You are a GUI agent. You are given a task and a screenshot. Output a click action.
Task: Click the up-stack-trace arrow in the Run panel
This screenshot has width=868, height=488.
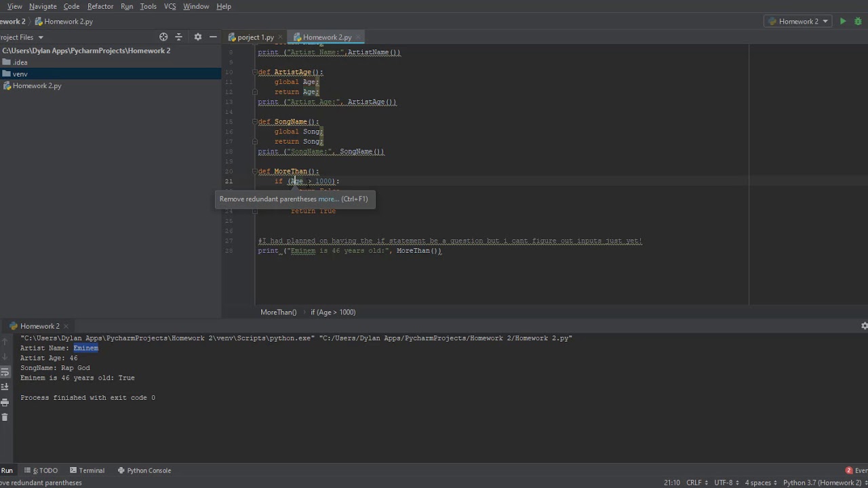click(5, 342)
